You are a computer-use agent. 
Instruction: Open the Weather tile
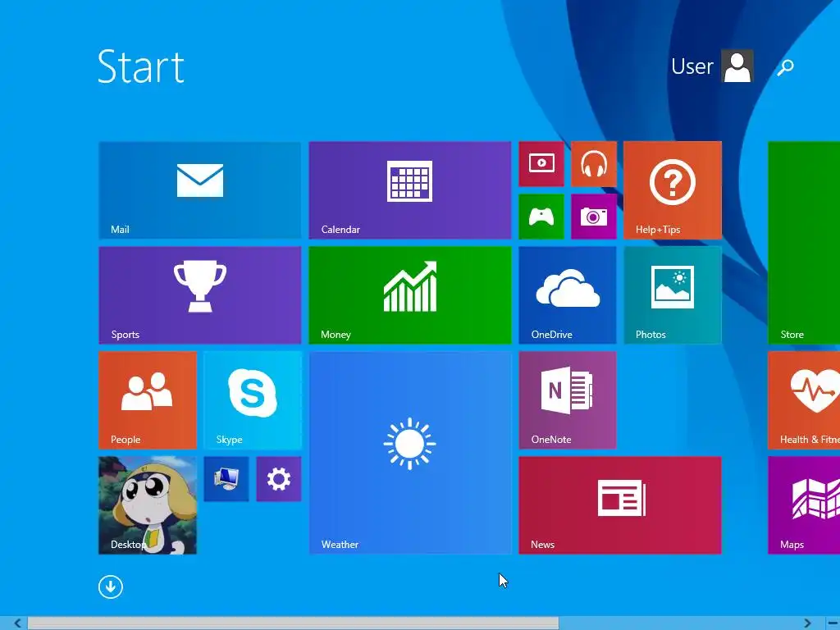410,453
